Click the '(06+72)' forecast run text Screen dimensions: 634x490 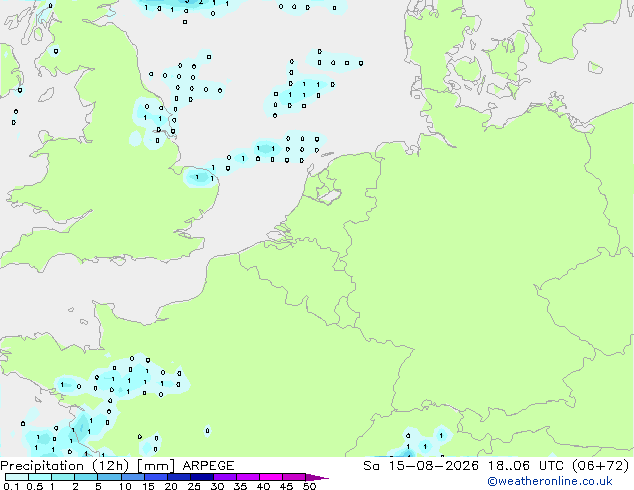pos(600,466)
